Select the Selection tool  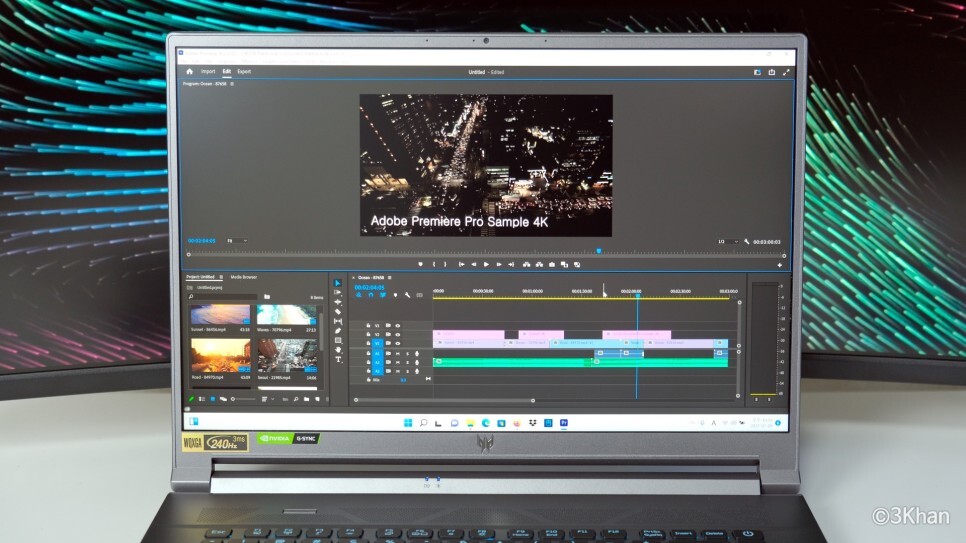(x=338, y=283)
